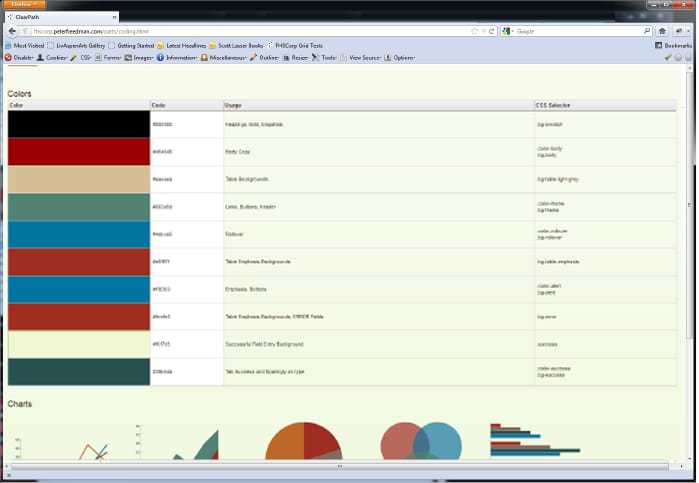Image resolution: width=699 pixels, height=483 pixels.
Task: Open the Latest Headlines feed bookmark
Action: [182, 45]
